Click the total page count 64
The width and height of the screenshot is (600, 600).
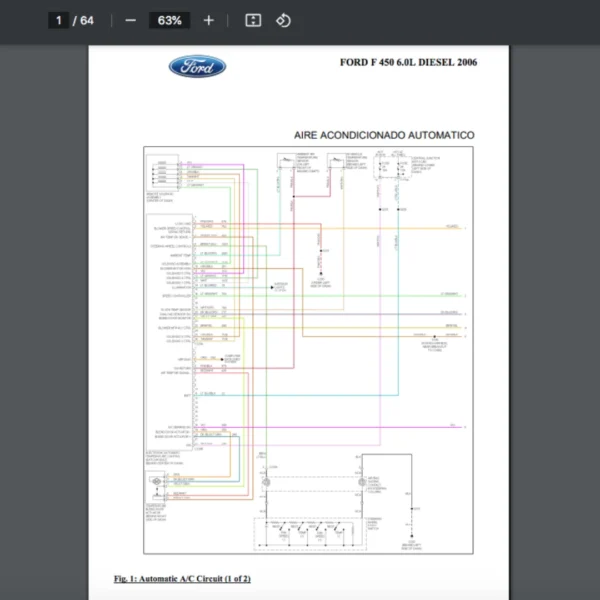pos(87,21)
